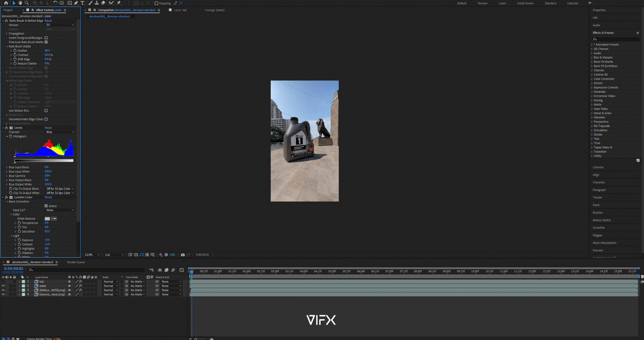644x340 pixels.
Task: Select the Clone Stamp tool
Action: [x=97, y=3]
